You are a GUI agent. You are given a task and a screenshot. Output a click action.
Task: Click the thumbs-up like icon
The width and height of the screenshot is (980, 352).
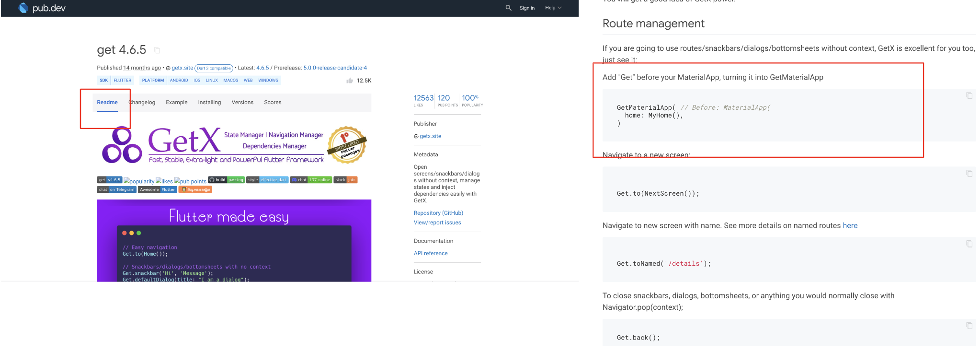(x=350, y=81)
